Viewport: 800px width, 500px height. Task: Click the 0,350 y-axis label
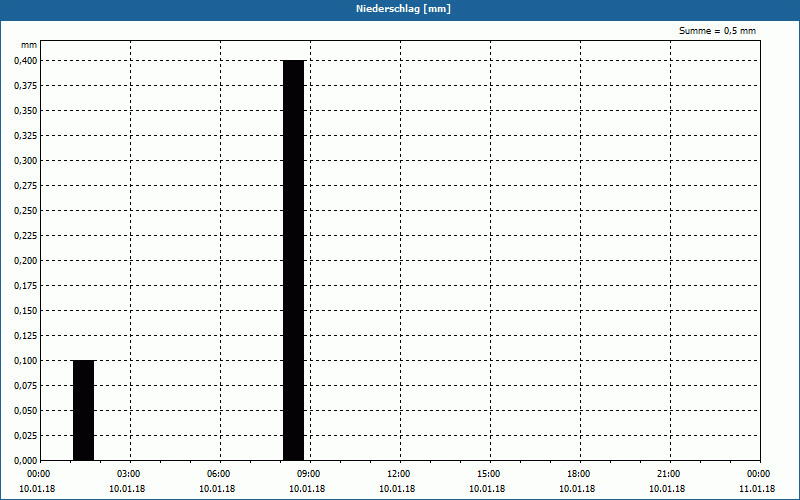(26, 111)
